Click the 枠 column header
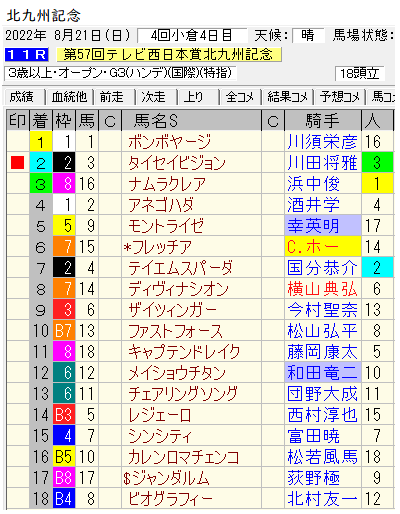The image size is (400, 514). click(64, 121)
